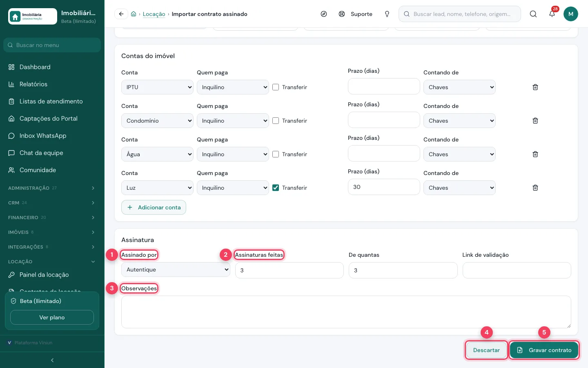Screen dimensions: 588x368
Task: Click the Link de validação field
Action: pos(517,270)
